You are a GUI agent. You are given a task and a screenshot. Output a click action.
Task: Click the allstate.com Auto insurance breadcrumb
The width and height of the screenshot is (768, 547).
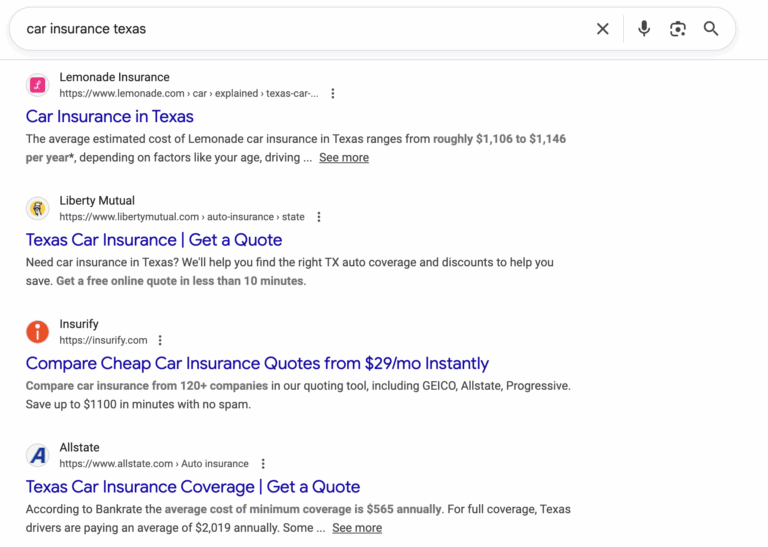pyautogui.click(x=154, y=464)
